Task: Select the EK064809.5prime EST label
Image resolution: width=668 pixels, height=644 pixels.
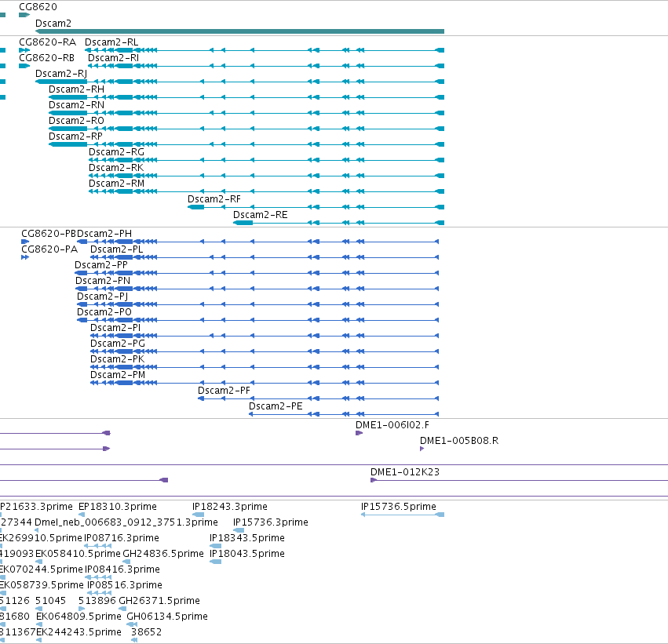Action: tap(78, 617)
